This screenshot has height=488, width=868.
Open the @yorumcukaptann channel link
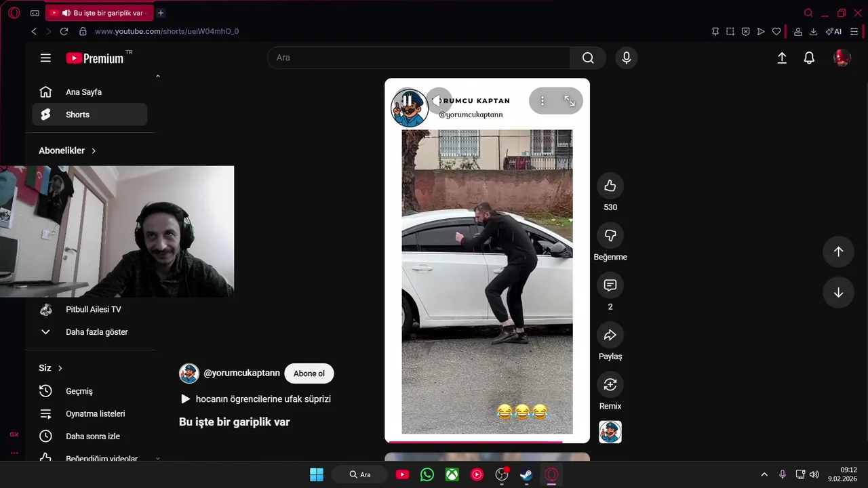[x=241, y=373]
